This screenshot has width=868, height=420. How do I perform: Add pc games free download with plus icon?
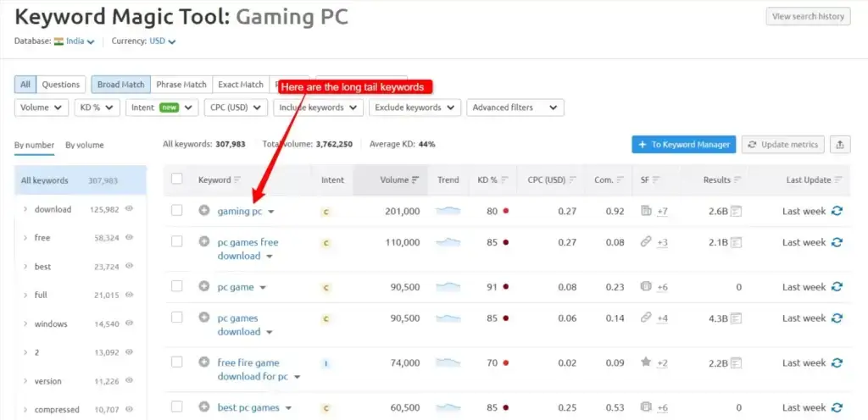[204, 241]
